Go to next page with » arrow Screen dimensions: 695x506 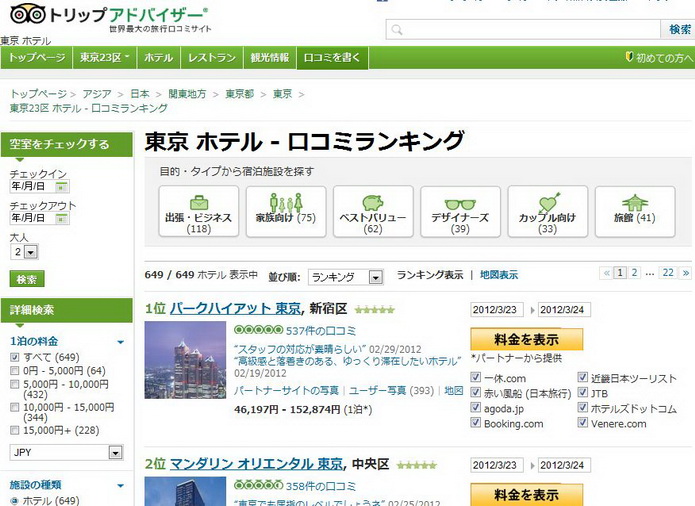pyautogui.click(x=685, y=273)
